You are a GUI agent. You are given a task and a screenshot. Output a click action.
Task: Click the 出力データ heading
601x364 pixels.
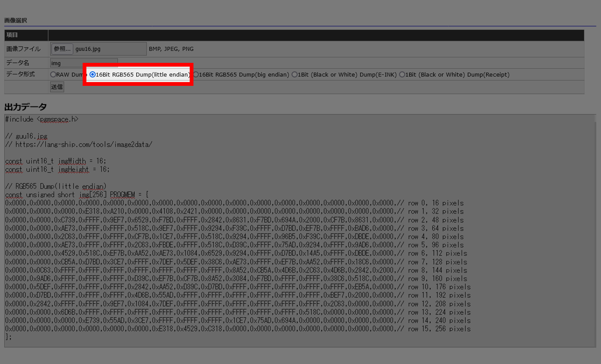25,107
